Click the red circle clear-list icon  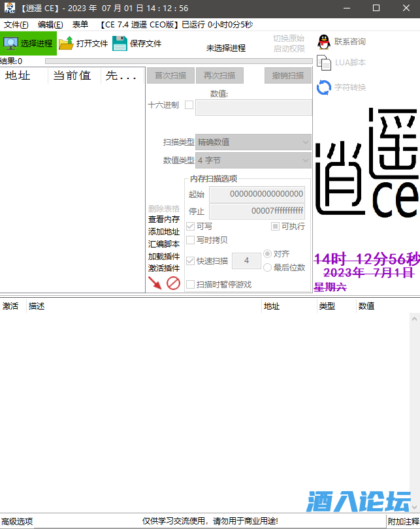pos(173,283)
